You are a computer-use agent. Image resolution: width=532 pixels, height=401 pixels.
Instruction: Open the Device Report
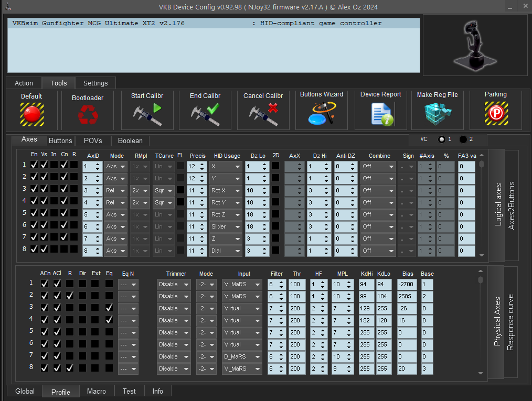pos(381,114)
